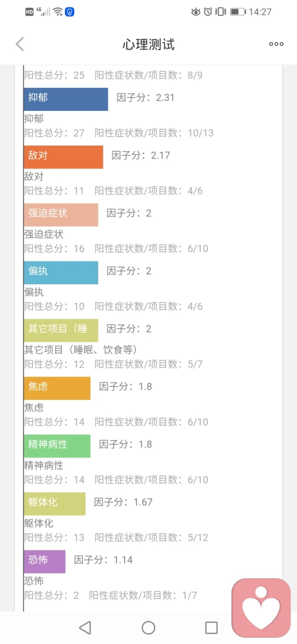Select the blue 抑郁 factor bar
The image size is (297, 644).
(66, 99)
